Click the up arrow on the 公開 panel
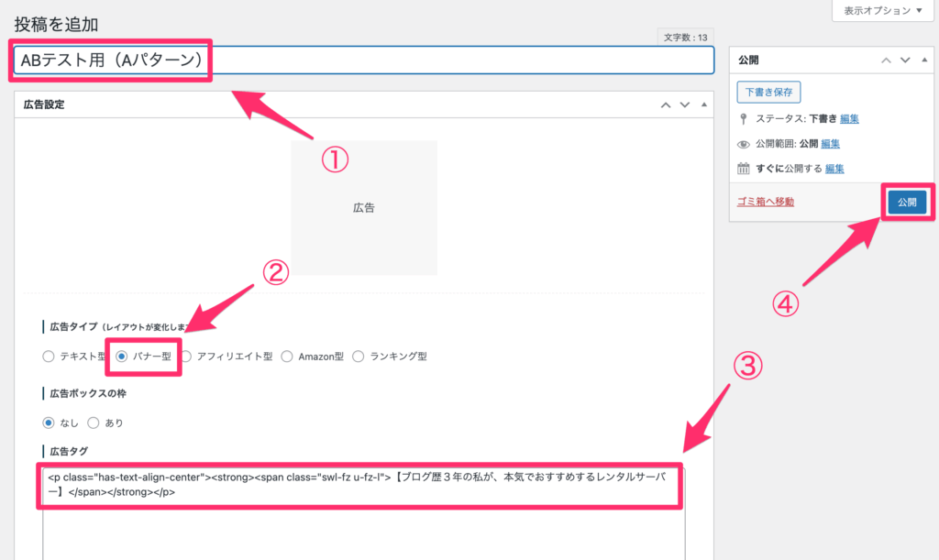Image resolution: width=939 pixels, height=560 pixels. pyautogui.click(x=885, y=60)
